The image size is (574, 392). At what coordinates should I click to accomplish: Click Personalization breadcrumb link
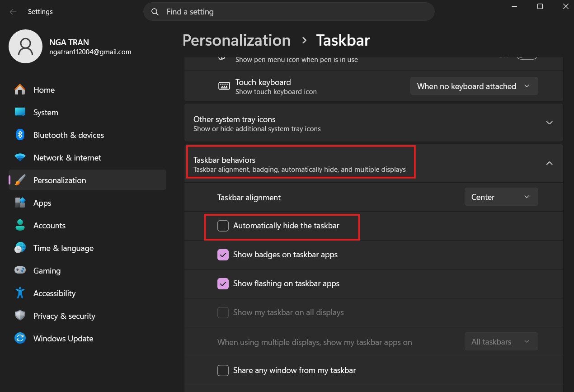pyautogui.click(x=236, y=40)
